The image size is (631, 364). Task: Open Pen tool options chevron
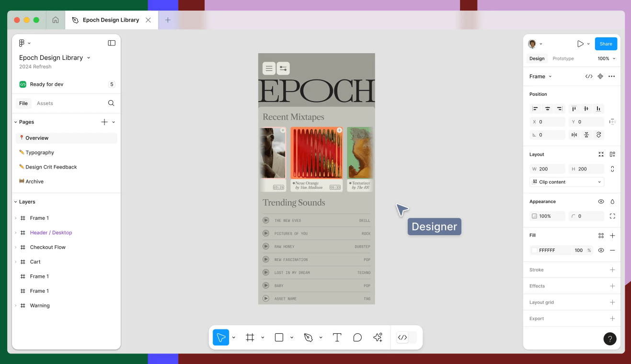[x=321, y=338]
